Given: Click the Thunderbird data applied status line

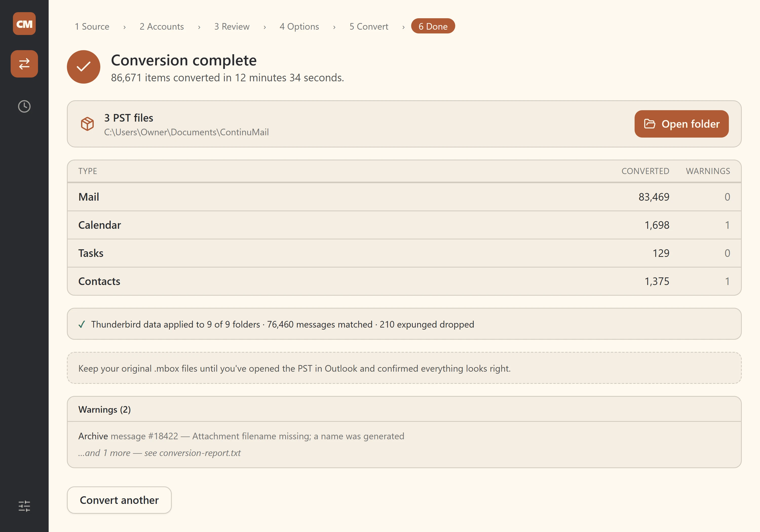Looking at the screenshot, I should click(283, 325).
